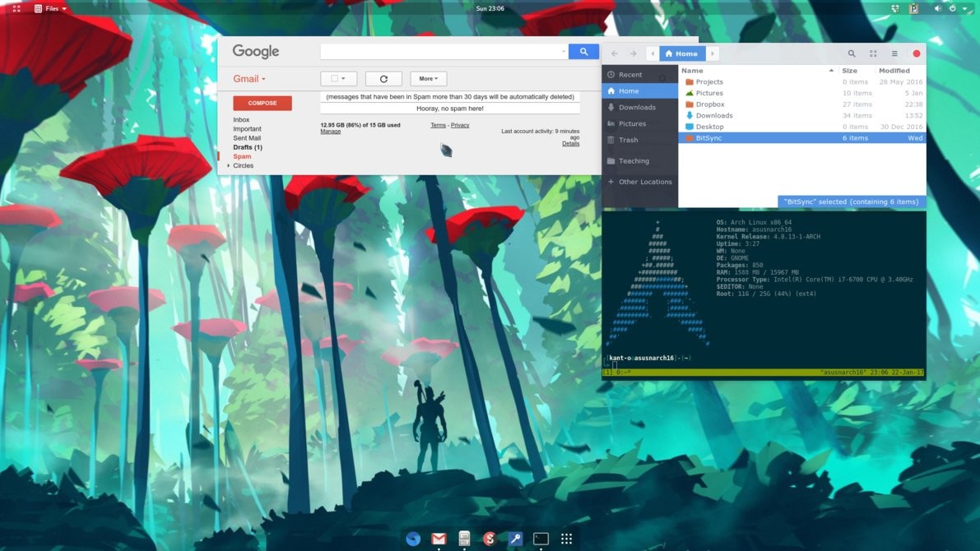Go forward in the file manager

tap(633, 53)
